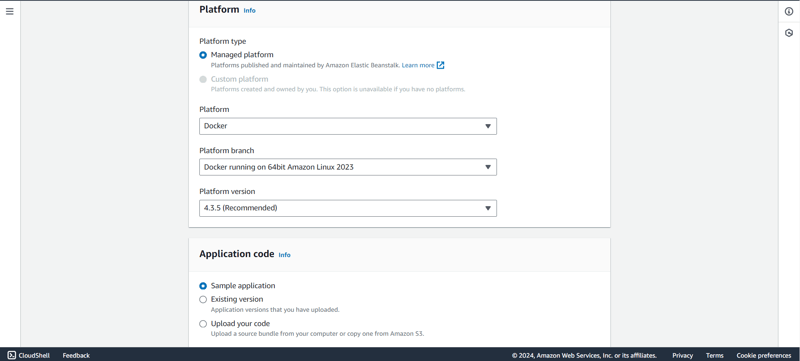Click the CloudShell label in footer
This screenshot has width=800, height=361.
click(34, 355)
